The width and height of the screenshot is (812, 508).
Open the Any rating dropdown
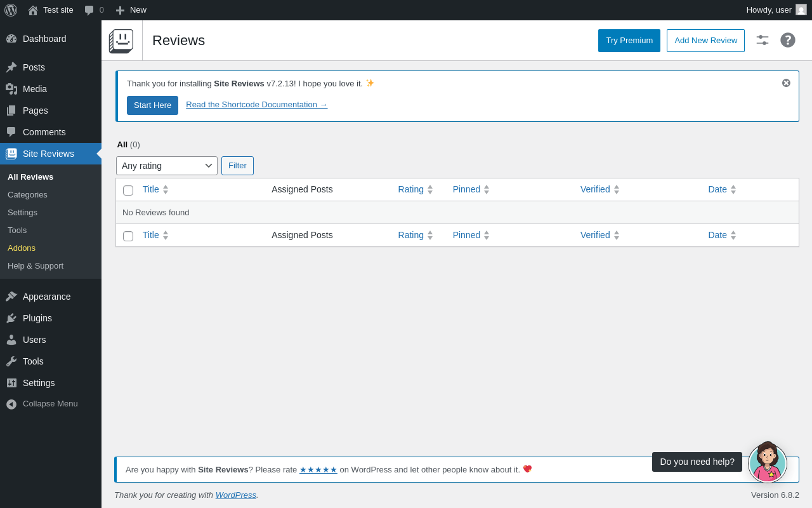(x=167, y=166)
